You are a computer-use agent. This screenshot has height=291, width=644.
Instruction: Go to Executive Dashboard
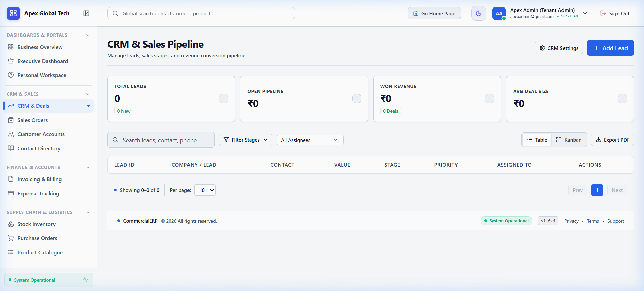click(x=43, y=61)
